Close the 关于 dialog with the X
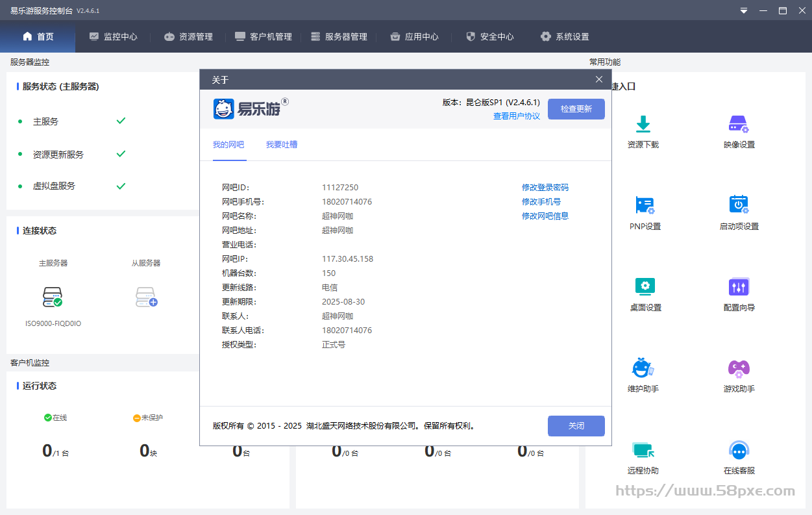The width and height of the screenshot is (812, 515). [599, 79]
